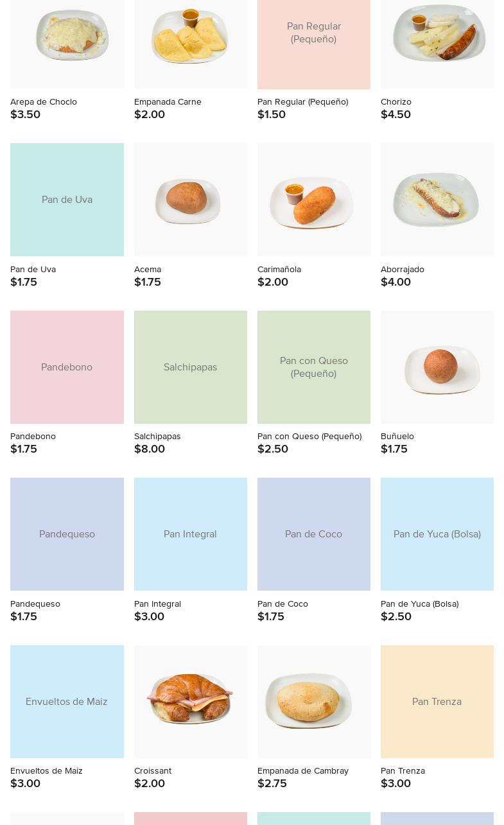This screenshot has width=504, height=825.
Task: Click the Pan Trenza beige tile
Action: [437, 701]
